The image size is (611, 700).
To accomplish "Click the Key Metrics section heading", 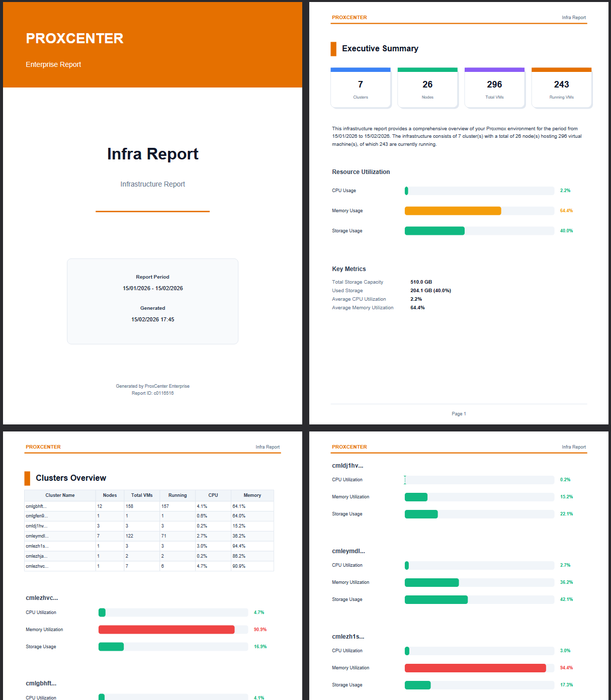I will (x=349, y=269).
